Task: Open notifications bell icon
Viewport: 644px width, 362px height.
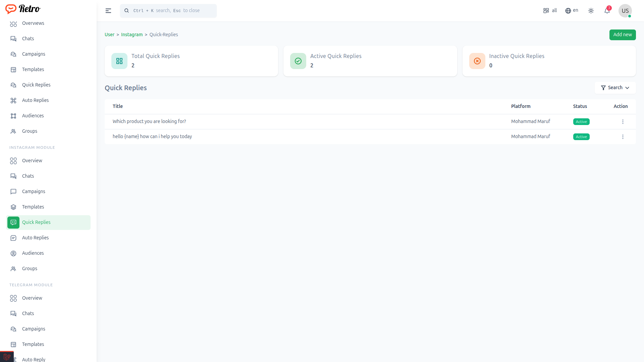Action: (x=607, y=11)
